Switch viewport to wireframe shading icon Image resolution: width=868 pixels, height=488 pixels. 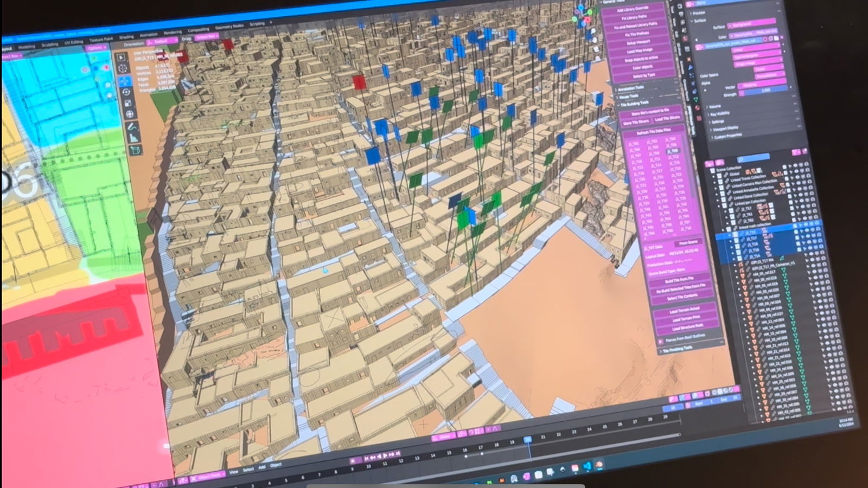714,392
